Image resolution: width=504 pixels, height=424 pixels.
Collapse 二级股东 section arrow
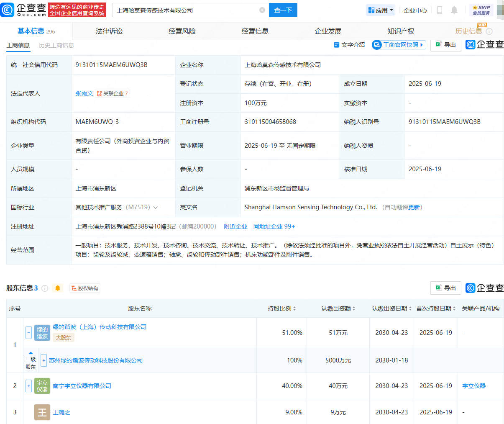coord(31,353)
